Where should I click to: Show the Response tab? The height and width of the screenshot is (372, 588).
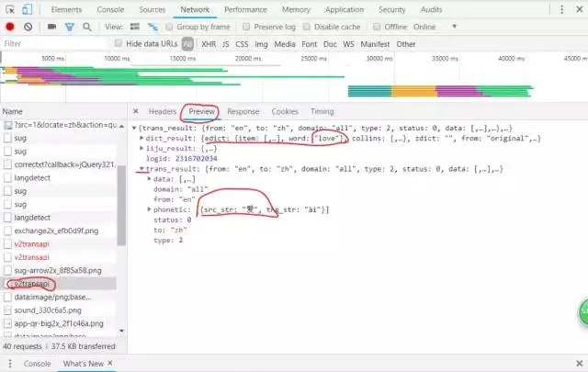[x=243, y=111]
